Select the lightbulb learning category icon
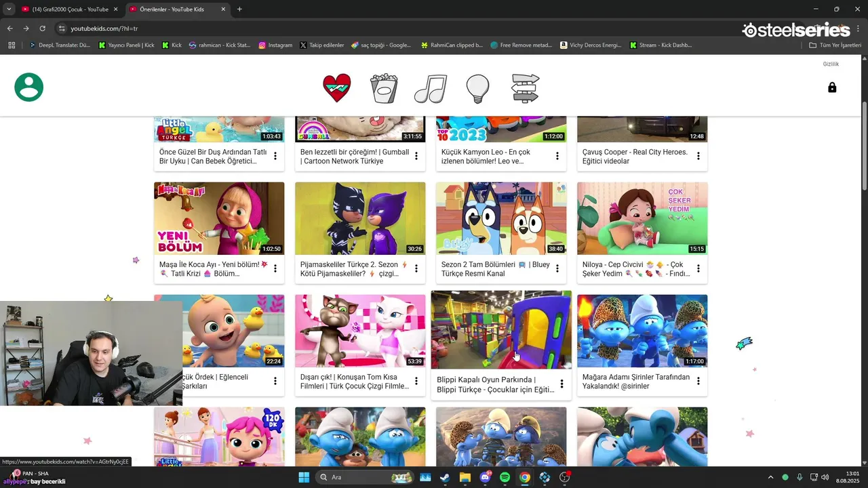 pyautogui.click(x=478, y=88)
